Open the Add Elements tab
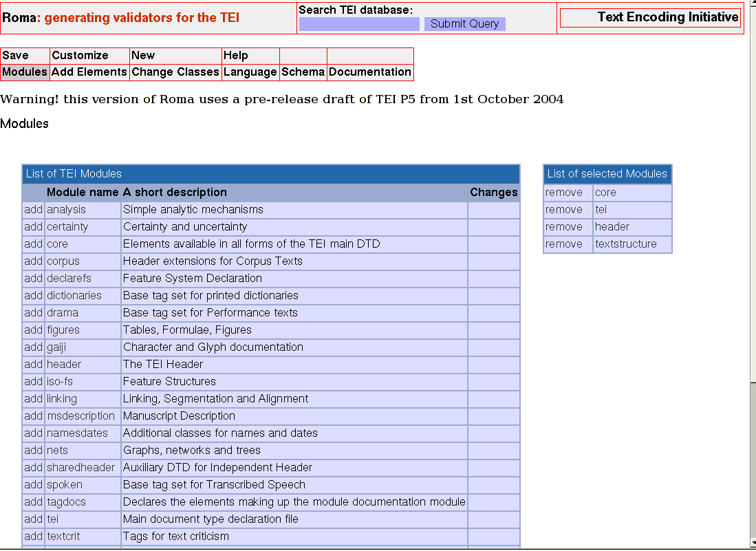 tap(89, 72)
